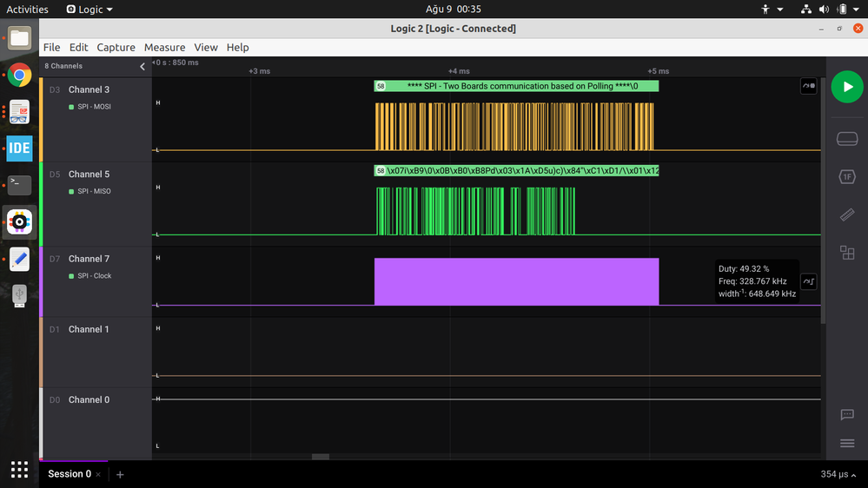This screenshot has height=488, width=868.
Task: Click the horizontal scrollbar thumb
Action: pos(321,457)
